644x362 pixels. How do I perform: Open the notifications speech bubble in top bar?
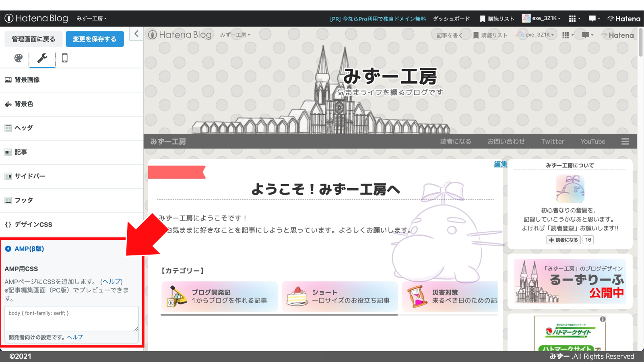point(594,19)
